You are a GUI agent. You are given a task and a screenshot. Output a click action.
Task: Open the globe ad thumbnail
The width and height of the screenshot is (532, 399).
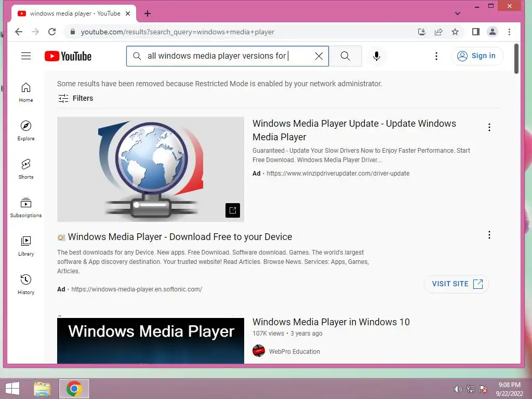pos(150,169)
